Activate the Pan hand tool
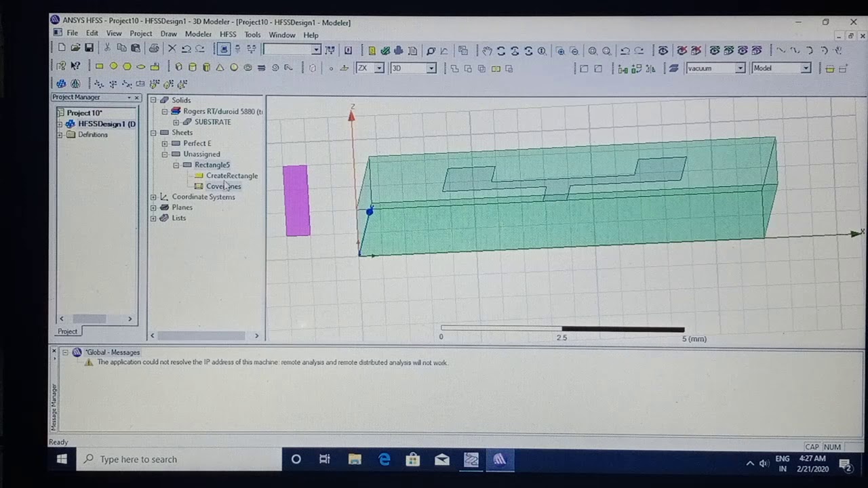The width and height of the screenshot is (868, 488). click(487, 50)
